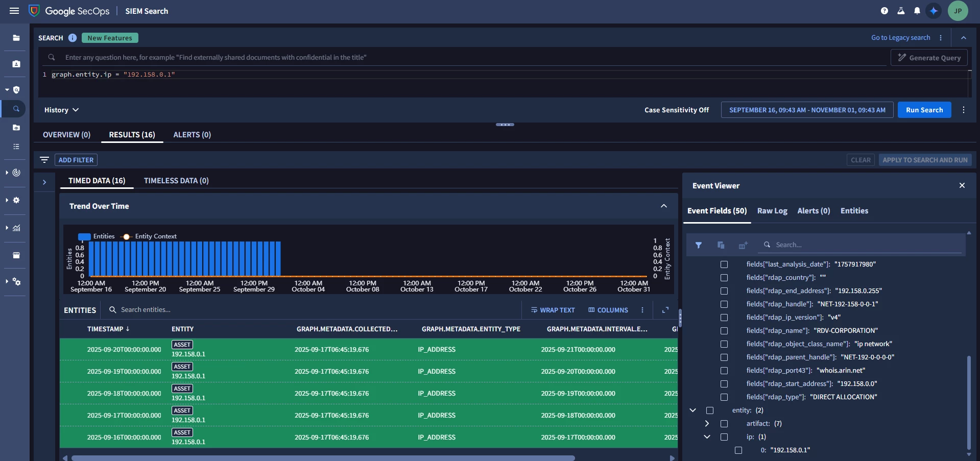Viewport: 980px width, 461px height.
Task: Open the History dropdown
Action: [x=61, y=110]
